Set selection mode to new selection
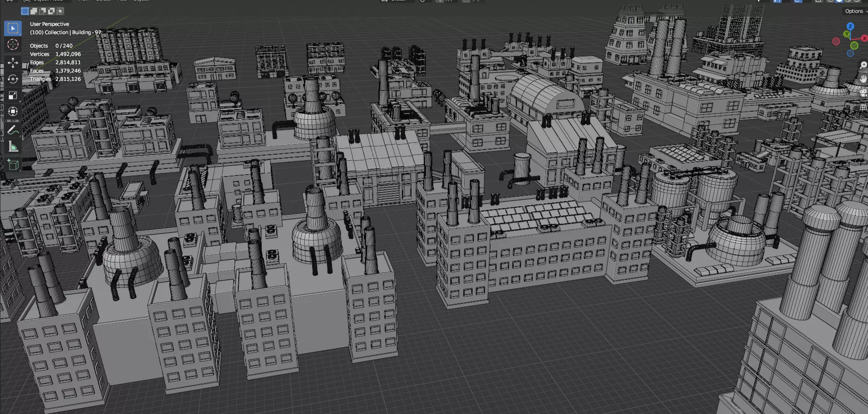The image size is (868, 414). pyautogui.click(x=25, y=11)
